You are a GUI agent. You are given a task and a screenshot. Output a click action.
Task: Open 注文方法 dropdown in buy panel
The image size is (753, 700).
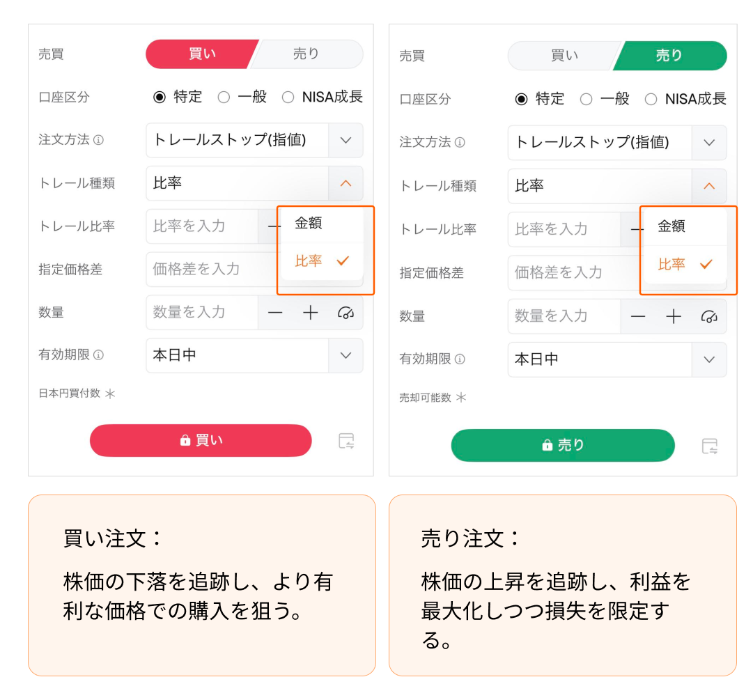coord(346,140)
